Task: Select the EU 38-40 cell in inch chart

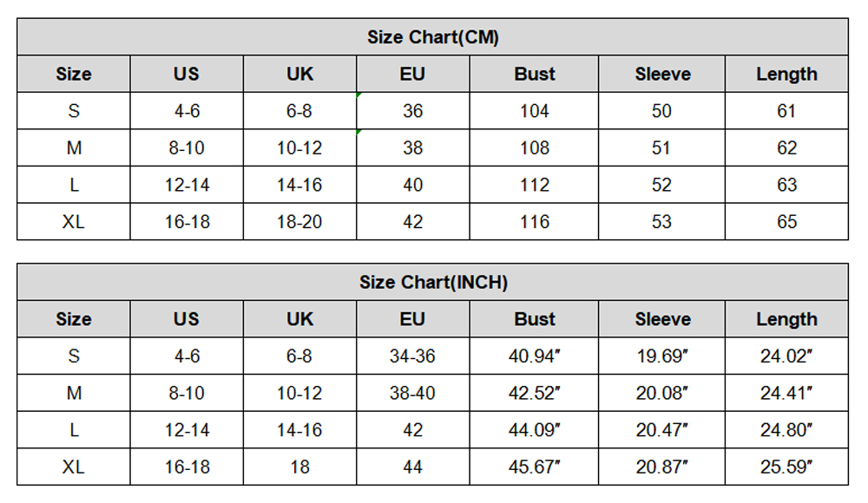Action: click(x=413, y=394)
